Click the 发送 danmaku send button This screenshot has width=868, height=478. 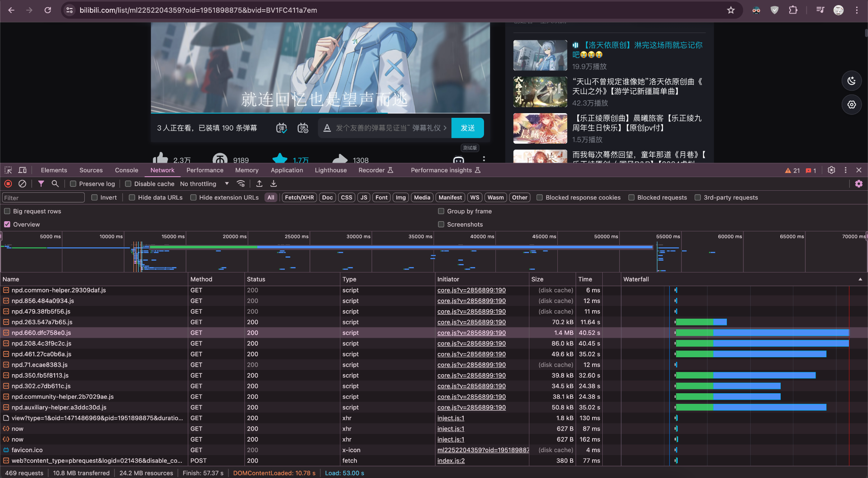(467, 128)
